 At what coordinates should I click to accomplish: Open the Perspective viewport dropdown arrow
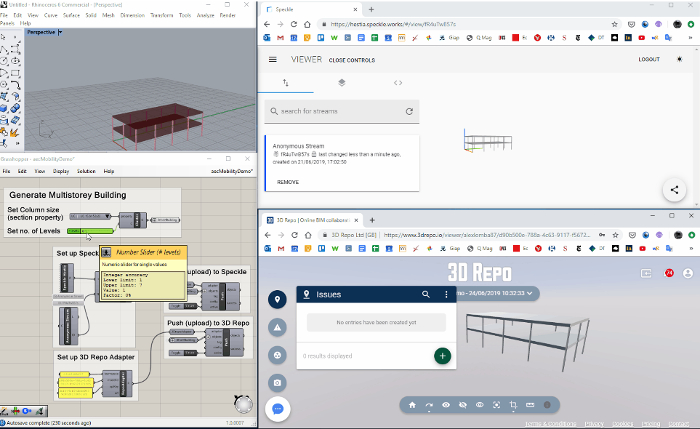pyautogui.click(x=61, y=33)
